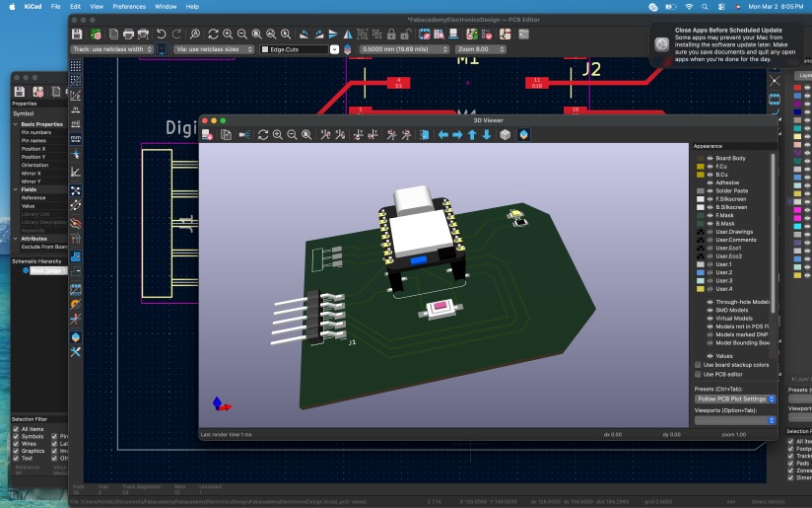812x508 pixels.
Task: Check the Use PCB editor option
Action: pyautogui.click(x=699, y=374)
